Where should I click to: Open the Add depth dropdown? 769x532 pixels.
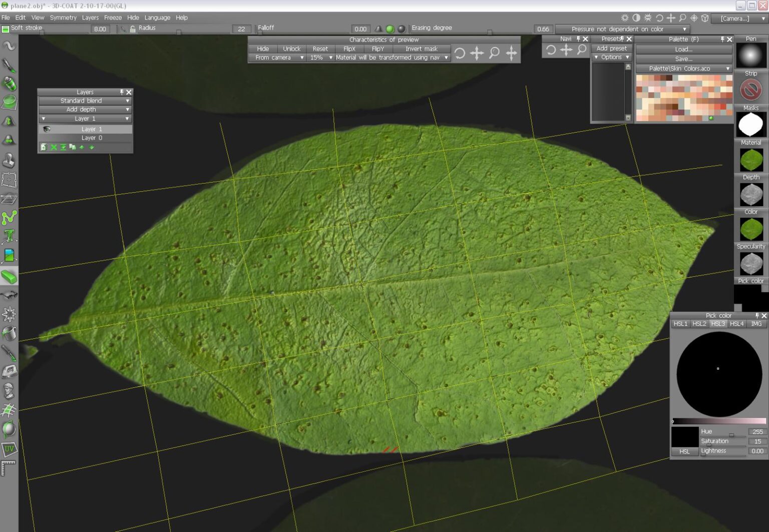click(x=85, y=109)
